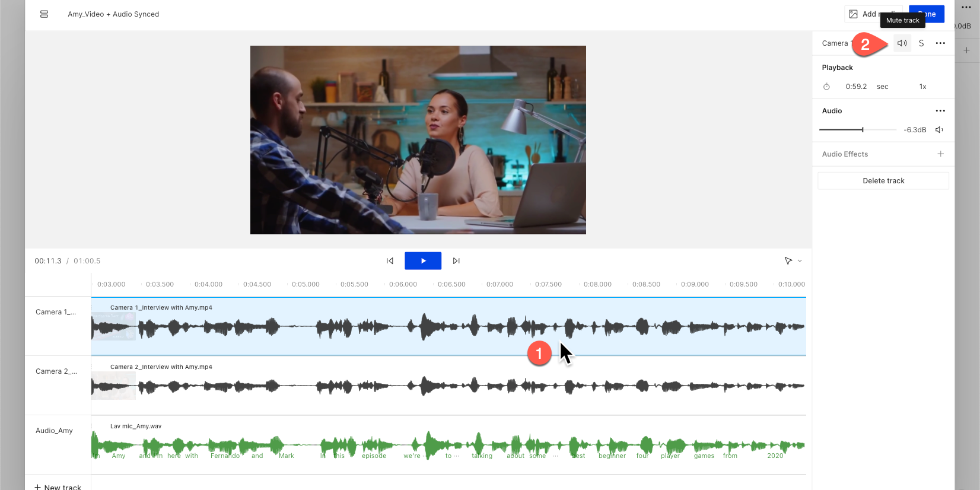This screenshot has height=490, width=980.
Task: Click the plus icon in the background panel
Action: point(966,50)
